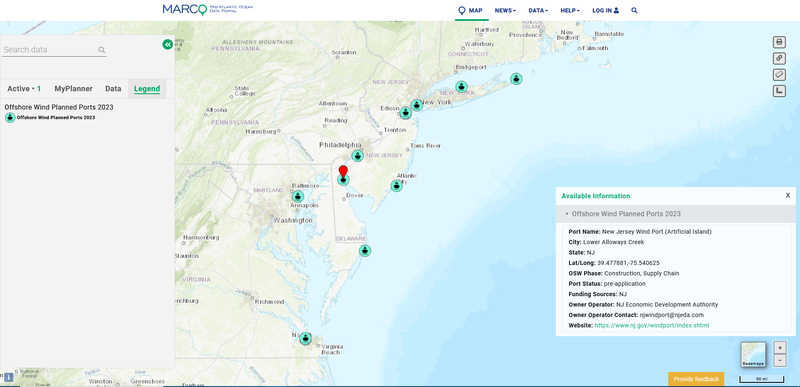Click the port marker near Baltimore
This screenshot has height=387, width=800.
coord(298,196)
